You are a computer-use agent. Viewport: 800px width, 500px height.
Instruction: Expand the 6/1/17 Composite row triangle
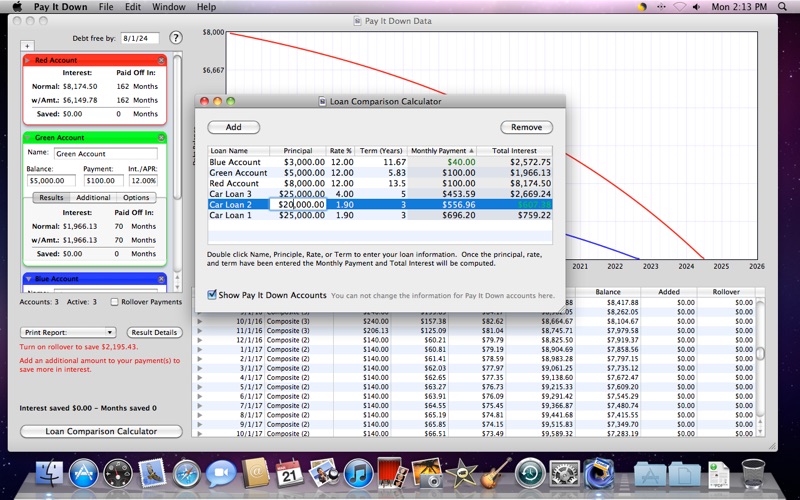coord(199,396)
